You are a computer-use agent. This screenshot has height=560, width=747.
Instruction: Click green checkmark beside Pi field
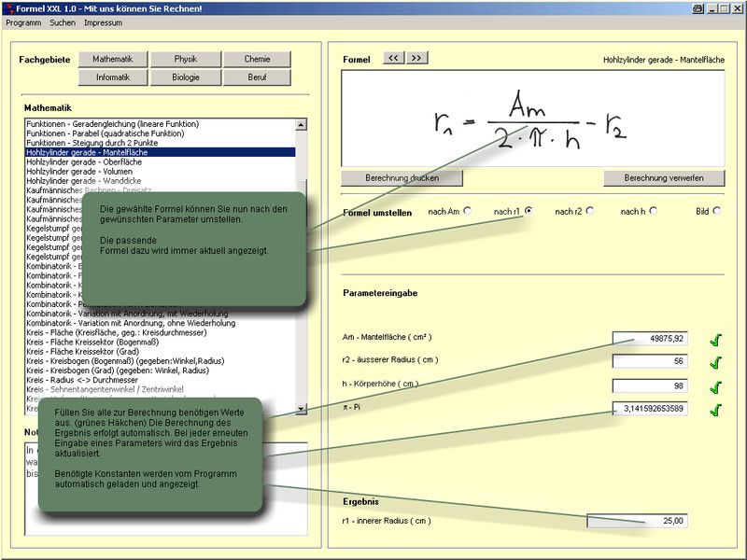tap(716, 410)
